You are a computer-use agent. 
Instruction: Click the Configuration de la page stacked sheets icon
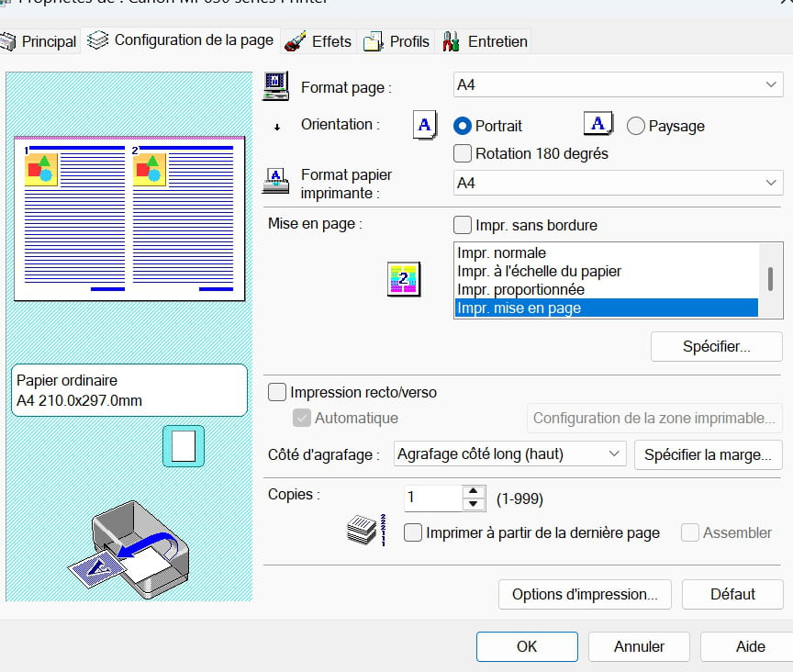coord(97,40)
